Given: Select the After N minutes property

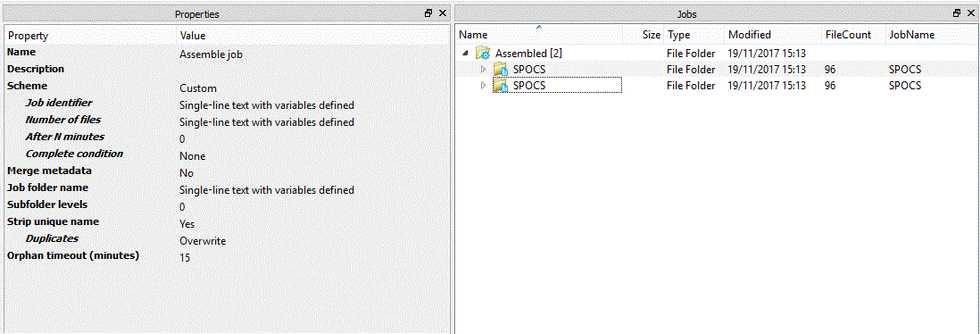Looking at the screenshot, I should pyautogui.click(x=227, y=138).
